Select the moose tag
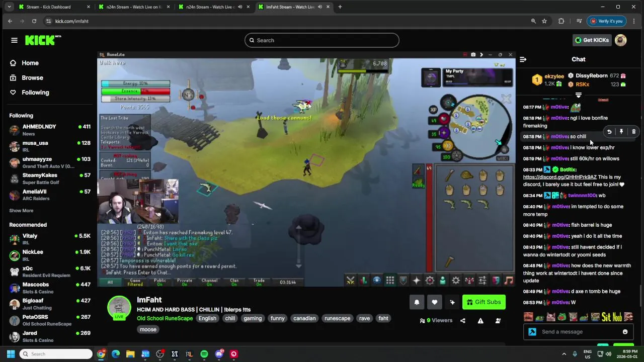 (x=148, y=329)
